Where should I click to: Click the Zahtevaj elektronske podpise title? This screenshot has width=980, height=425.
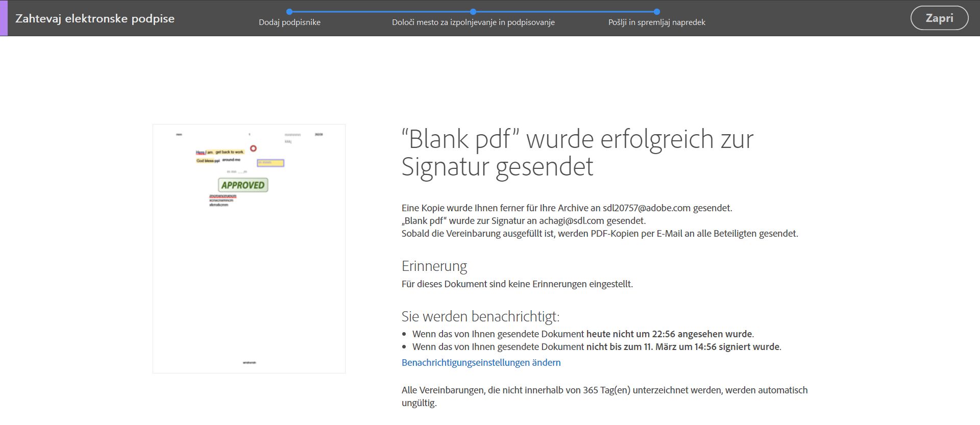coord(95,18)
